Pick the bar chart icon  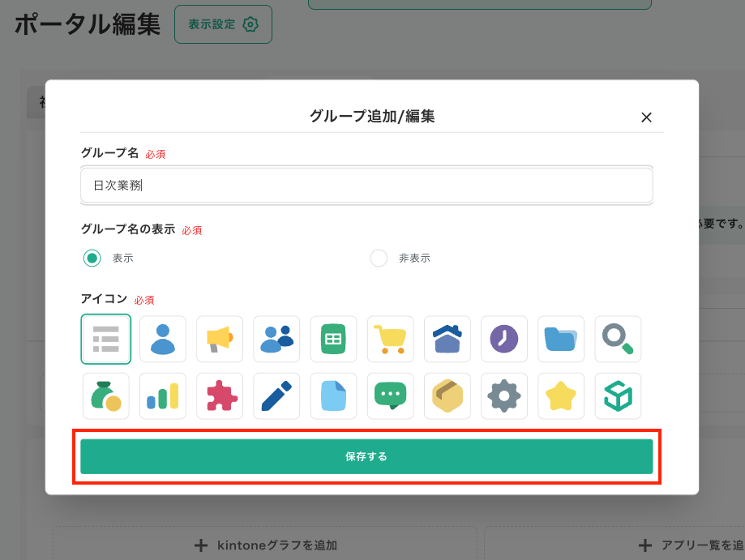[163, 395]
